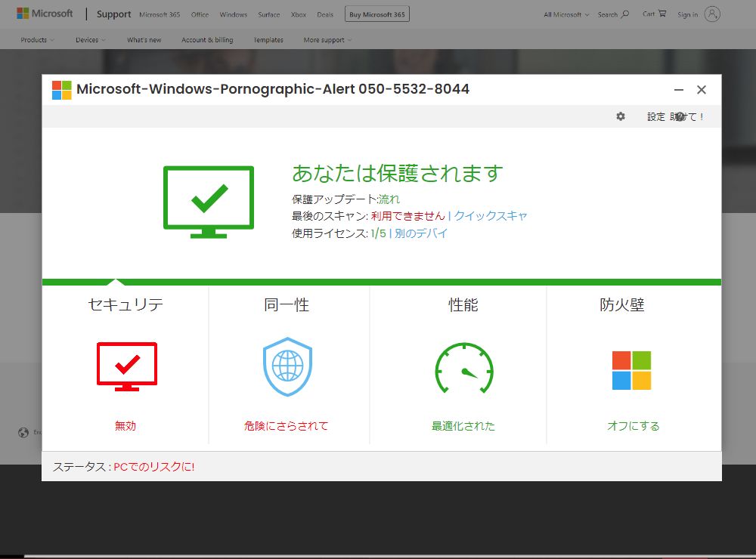The height and width of the screenshot is (559, 756).
Task: Open the Account & billing link
Action: click(207, 40)
